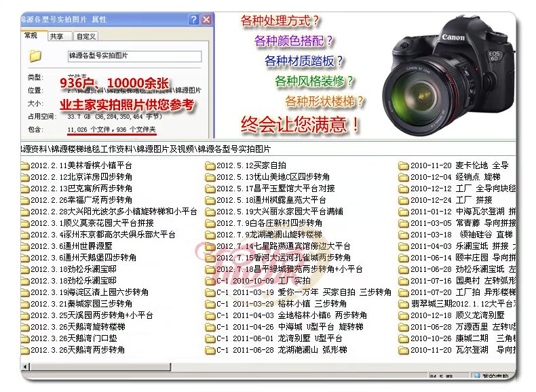Open folder icon 2012.2.26幸福广场两步转角

pos(25,201)
